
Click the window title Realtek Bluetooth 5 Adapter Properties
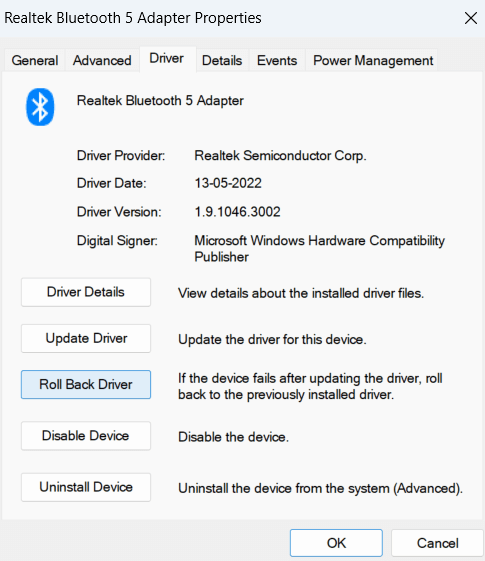coord(133,18)
